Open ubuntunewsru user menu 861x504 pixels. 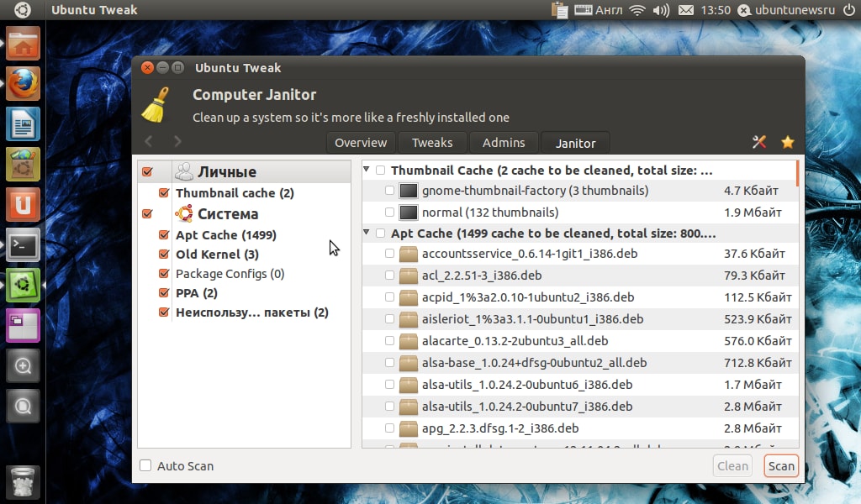(787, 10)
